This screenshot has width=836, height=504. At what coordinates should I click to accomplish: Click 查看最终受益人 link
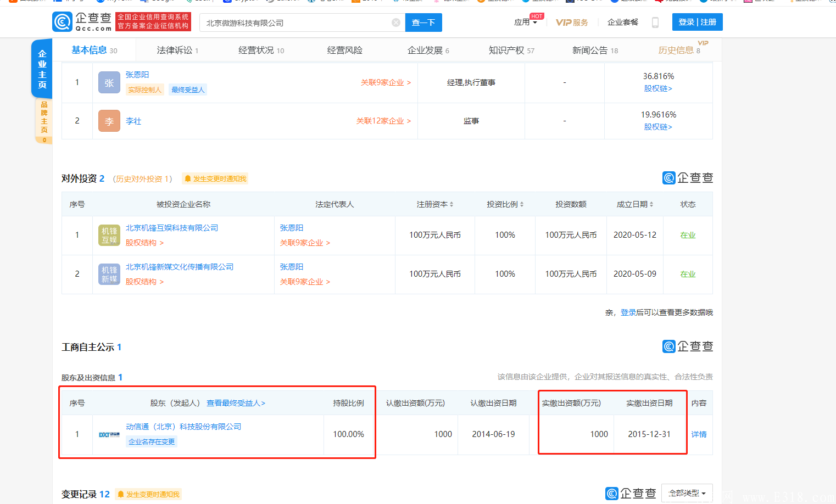[x=236, y=403]
